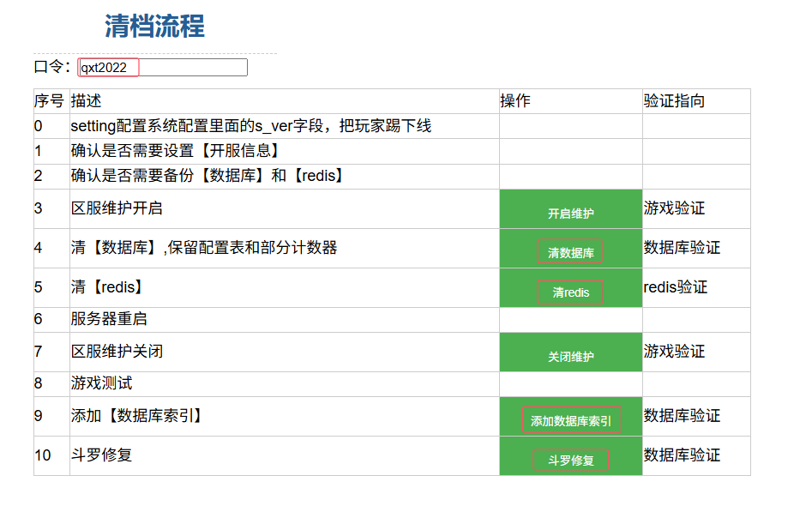812x506 pixels.
Task: Click the 游戏测试 step description
Action: [x=101, y=383]
